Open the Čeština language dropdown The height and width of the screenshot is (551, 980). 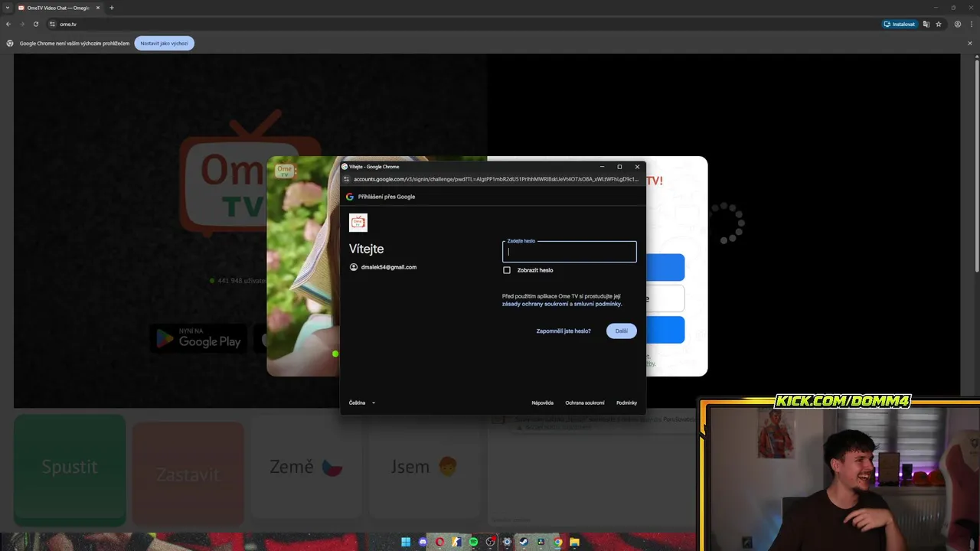click(x=362, y=403)
